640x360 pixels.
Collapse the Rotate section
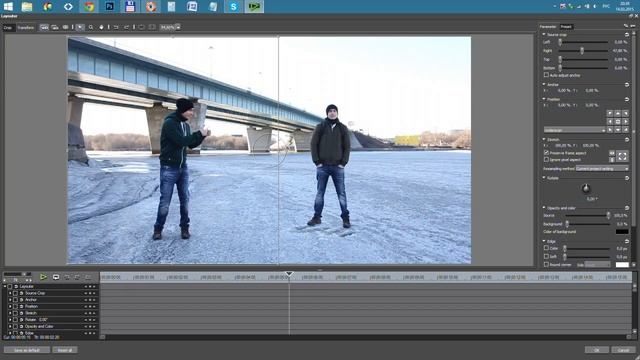coord(544,178)
